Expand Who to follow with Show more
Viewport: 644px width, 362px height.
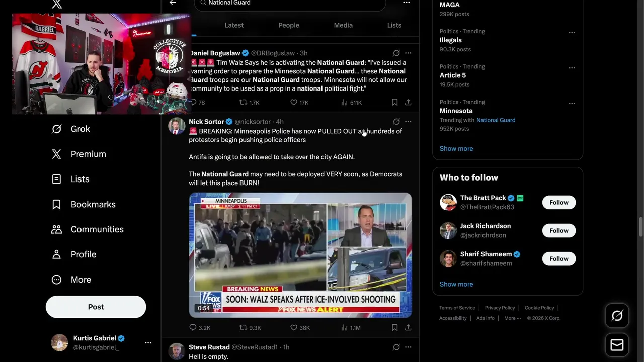pos(456,284)
